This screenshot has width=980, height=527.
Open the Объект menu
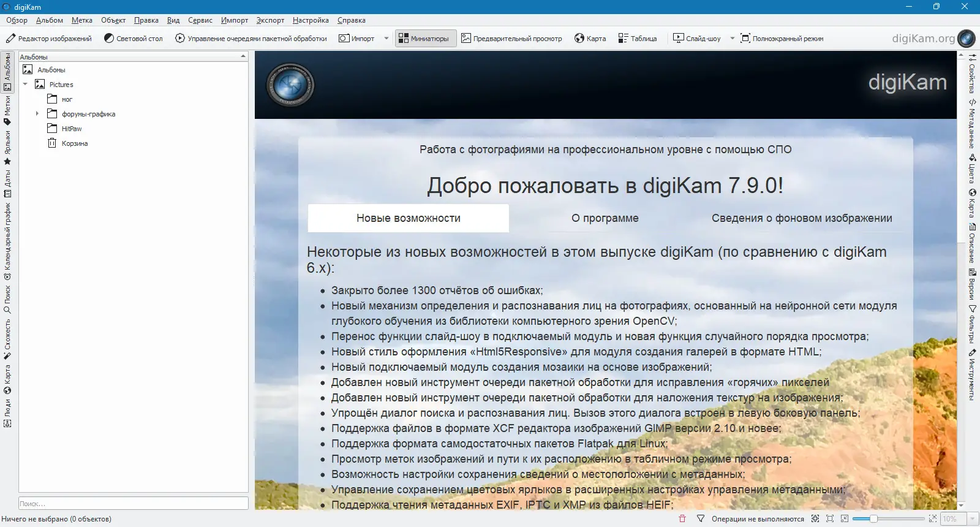113,20
